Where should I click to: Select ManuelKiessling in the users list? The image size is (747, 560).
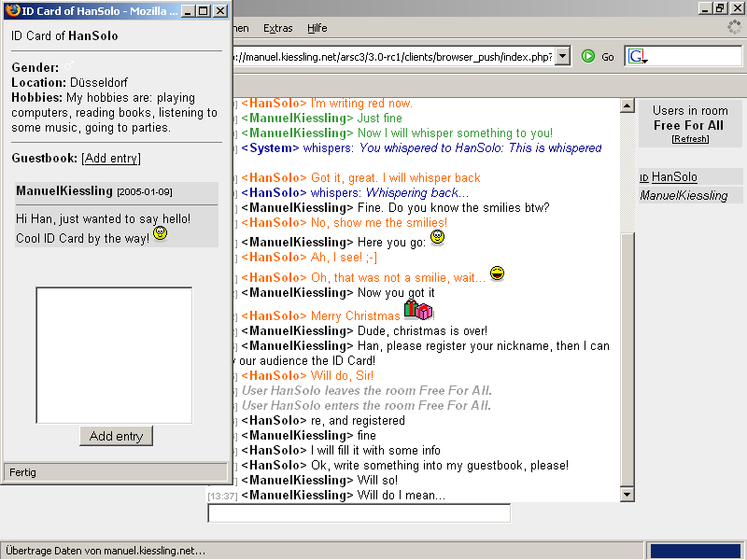tap(684, 196)
